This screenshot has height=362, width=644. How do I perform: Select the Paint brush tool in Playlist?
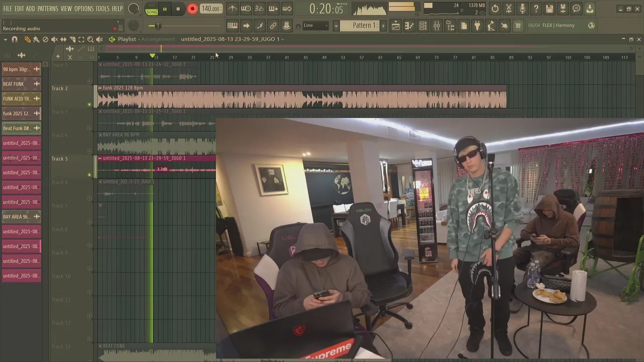click(x=36, y=39)
